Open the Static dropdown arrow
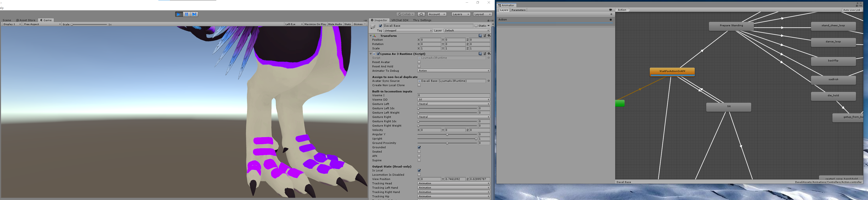Viewport: 868px width, 200px height. pyautogui.click(x=488, y=26)
